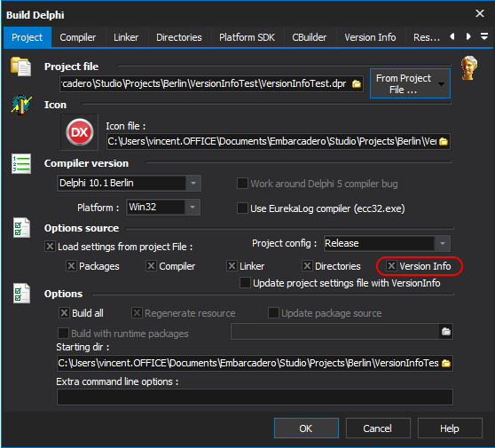Open the From Project File dropdown arrow

442,84
